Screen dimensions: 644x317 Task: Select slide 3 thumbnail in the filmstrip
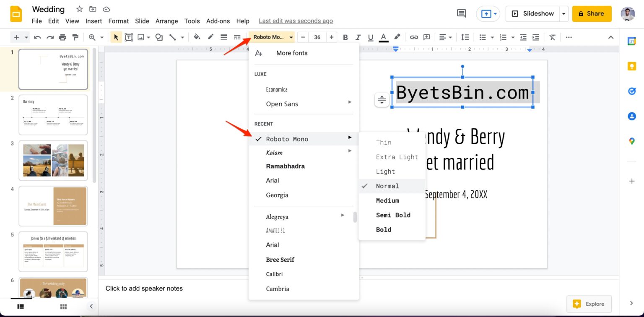53,160
